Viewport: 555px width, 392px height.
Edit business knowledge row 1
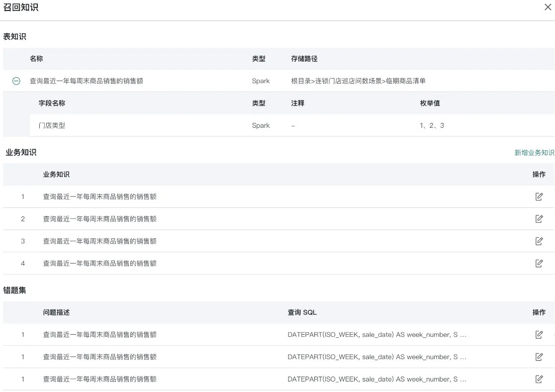coord(539,196)
